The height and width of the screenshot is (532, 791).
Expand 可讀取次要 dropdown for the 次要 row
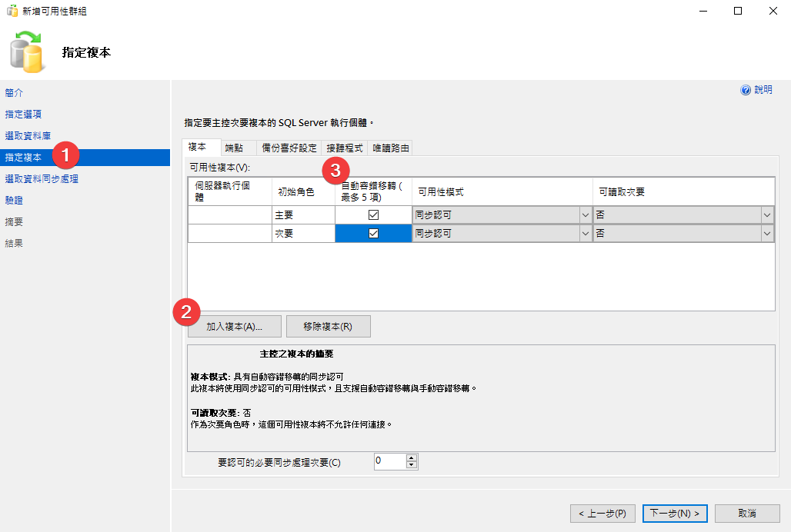click(766, 234)
